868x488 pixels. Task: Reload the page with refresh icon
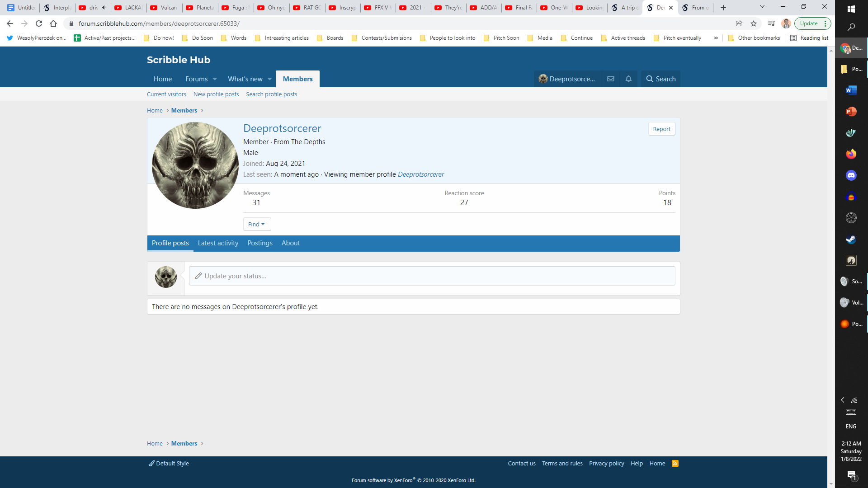pyautogui.click(x=39, y=23)
